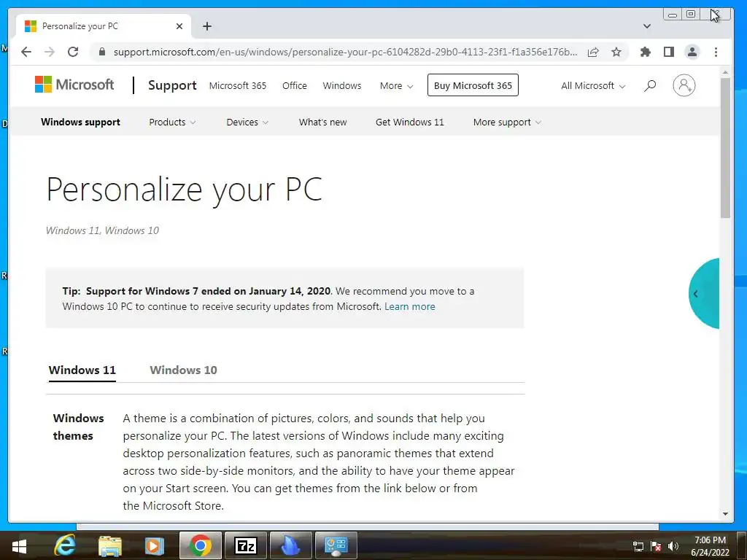Open the clock showing 7:06 PM
The image size is (747, 560).
pyautogui.click(x=710, y=546)
